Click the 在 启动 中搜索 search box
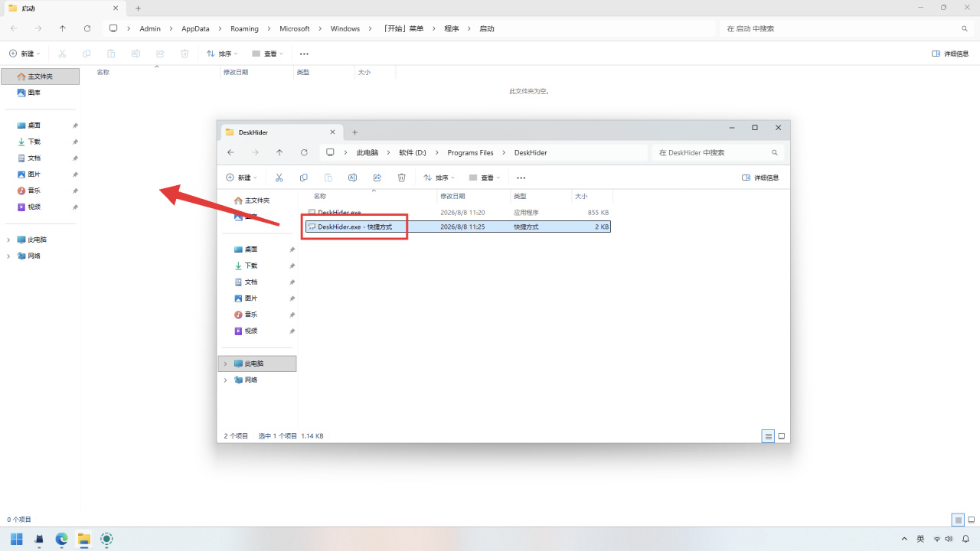The image size is (980, 551). click(x=846, y=28)
